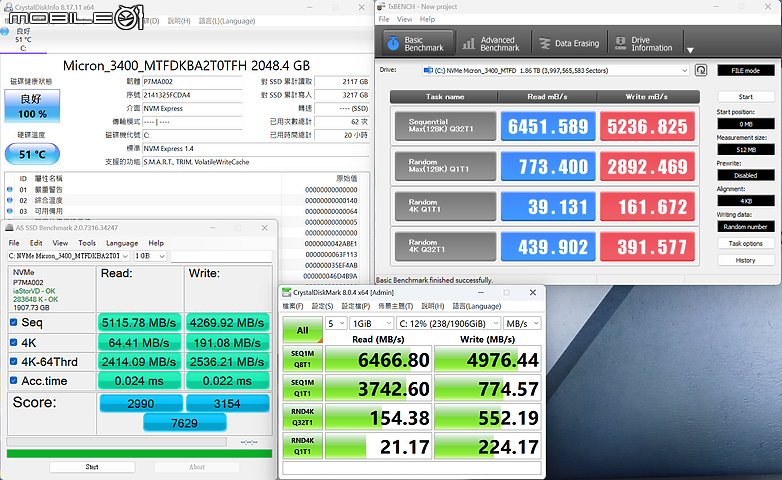Open the Data Erasing tab in TxBENCH
Screen dimensions: 782x480
(569, 43)
